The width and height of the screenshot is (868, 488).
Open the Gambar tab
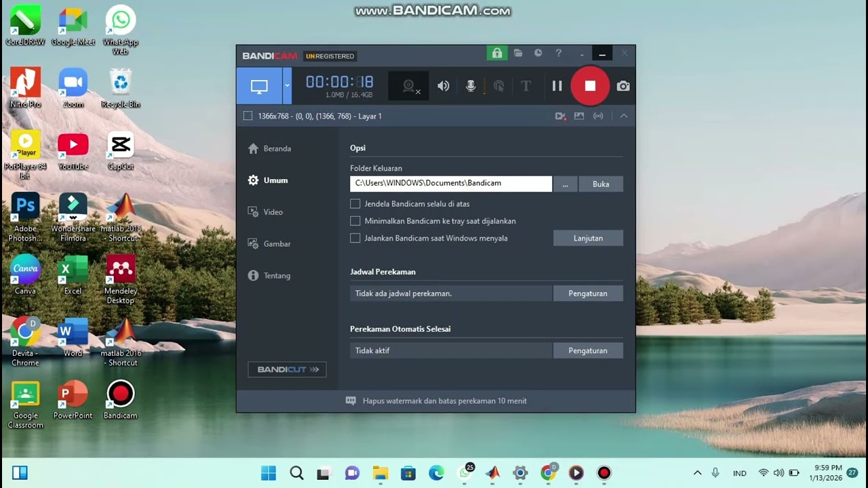click(269, 244)
